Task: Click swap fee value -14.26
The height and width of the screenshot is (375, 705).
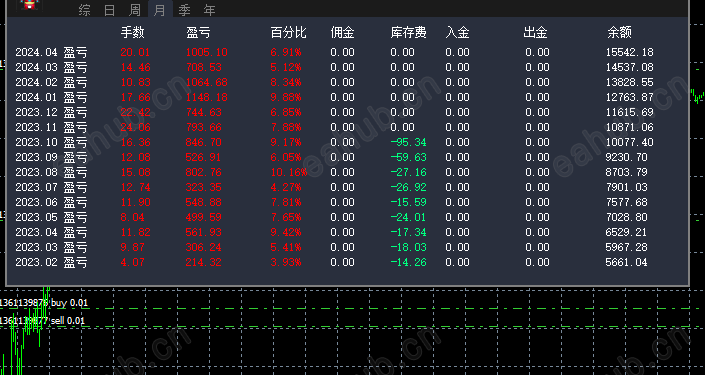Action: pyautogui.click(x=408, y=262)
